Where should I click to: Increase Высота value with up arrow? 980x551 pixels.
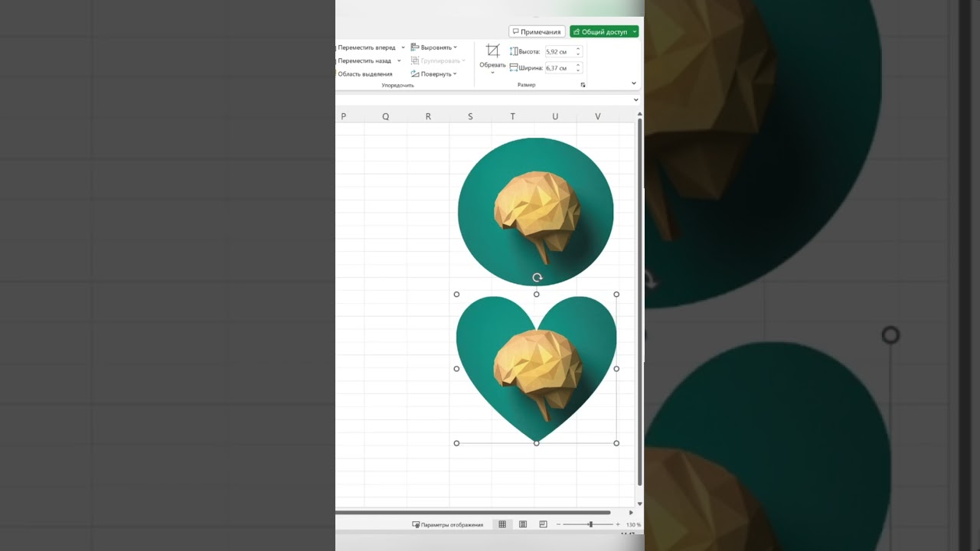(578, 49)
